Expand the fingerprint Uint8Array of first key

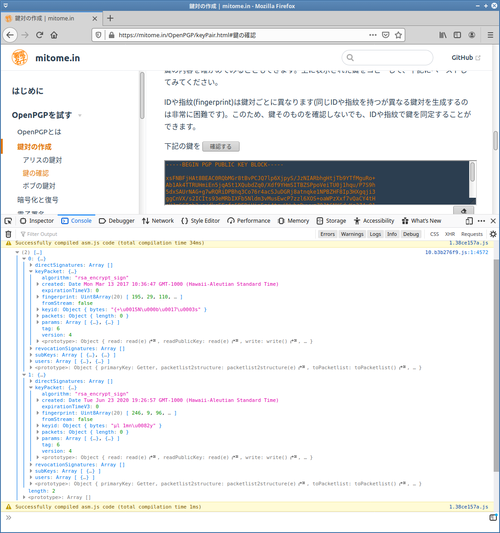point(38,297)
